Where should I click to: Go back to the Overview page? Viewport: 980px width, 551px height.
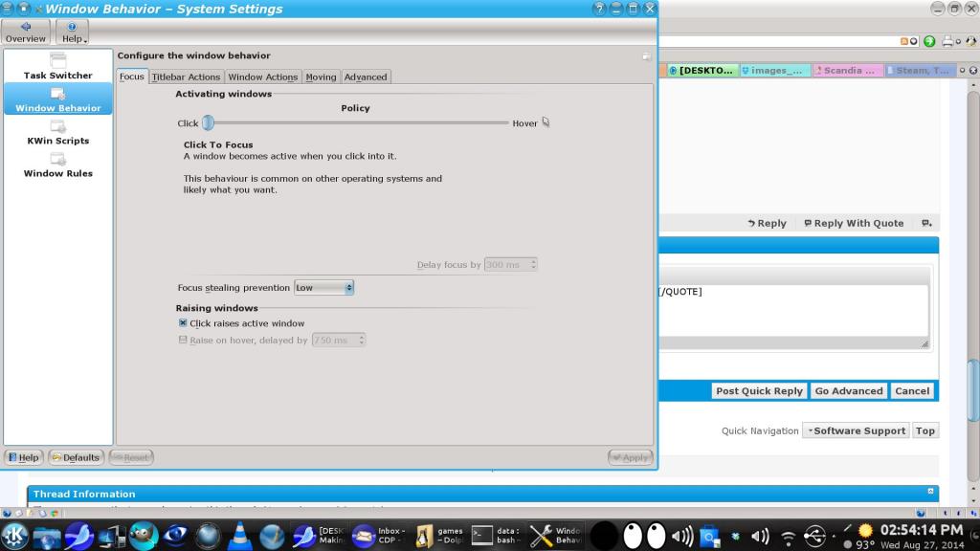[x=25, y=32]
